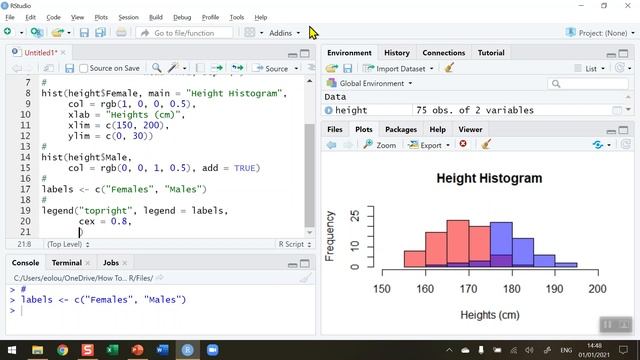Image resolution: width=640 pixels, height=360 pixels.
Task: Open the Session menu
Action: coord(128,17)
